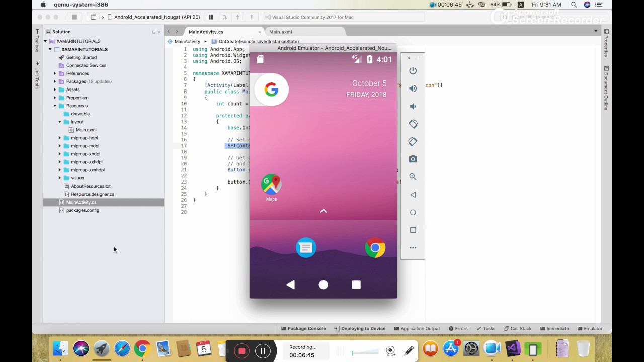Pause the screen recording

coord(263,351)
